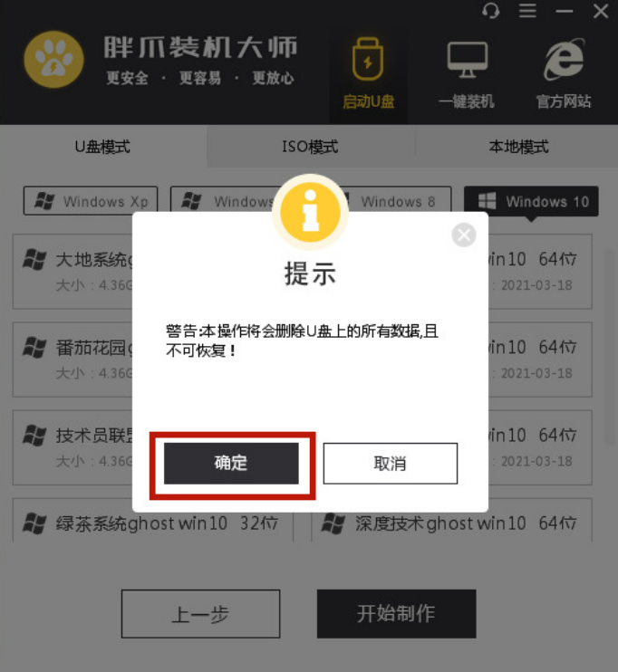
Task: Confirm the warning with 确定
Action: 231,464
